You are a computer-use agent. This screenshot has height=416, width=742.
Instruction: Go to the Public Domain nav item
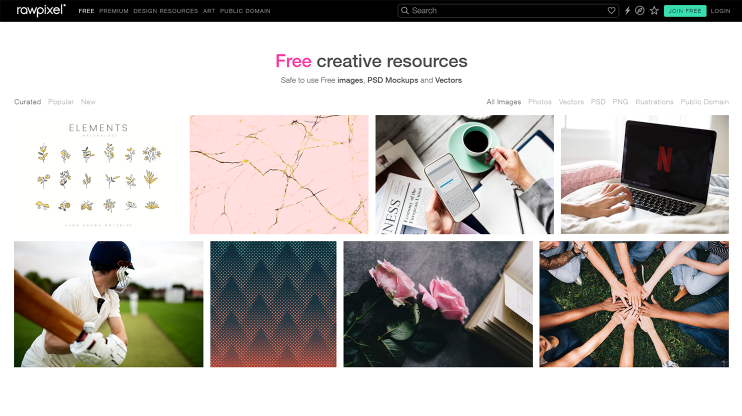(245, 11)
